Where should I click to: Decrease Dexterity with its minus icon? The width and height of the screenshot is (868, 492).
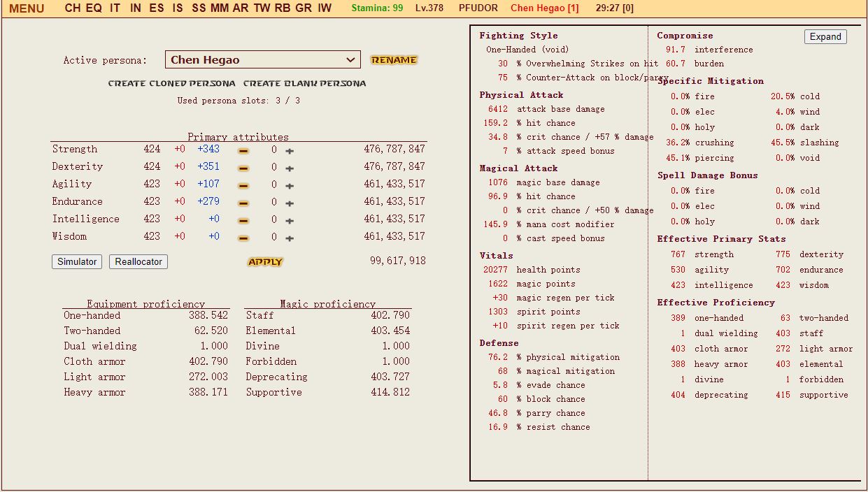[x=243, y=168]
